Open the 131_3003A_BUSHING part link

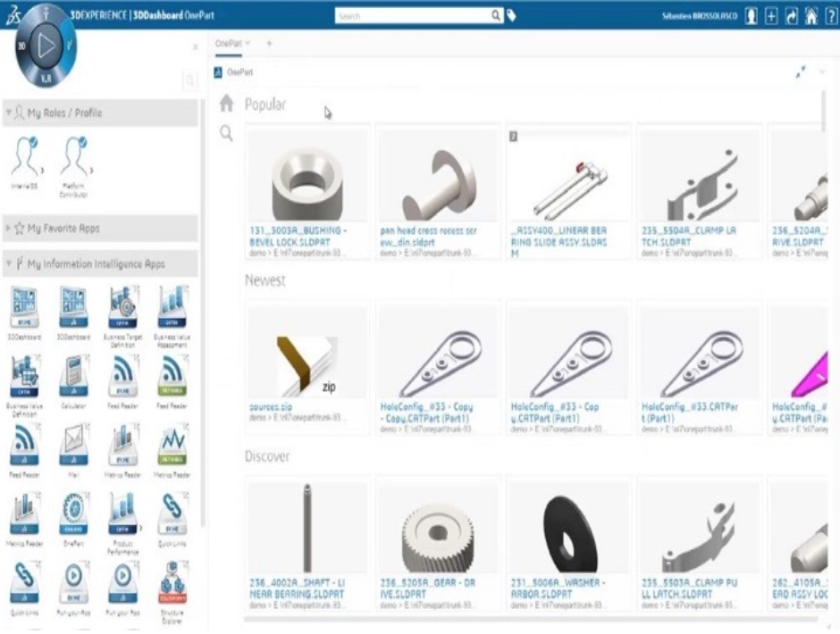300,235
